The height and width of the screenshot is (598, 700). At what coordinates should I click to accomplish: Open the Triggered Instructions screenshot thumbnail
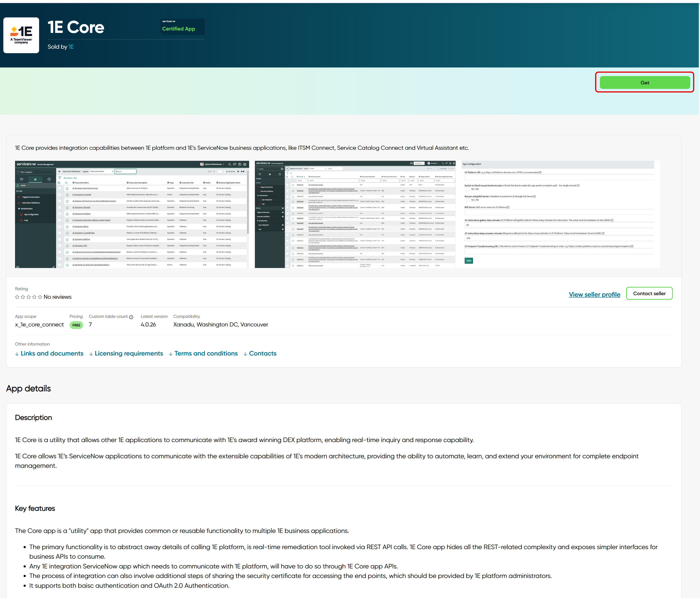[x=355, y=214]
